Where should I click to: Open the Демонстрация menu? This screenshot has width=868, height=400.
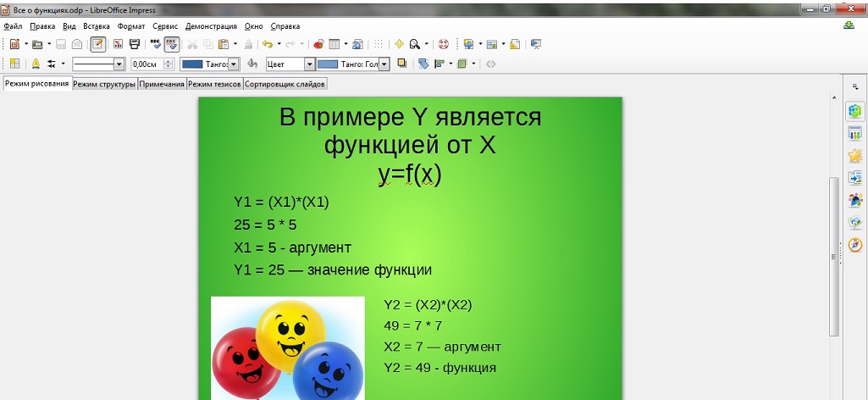[211, 26]
